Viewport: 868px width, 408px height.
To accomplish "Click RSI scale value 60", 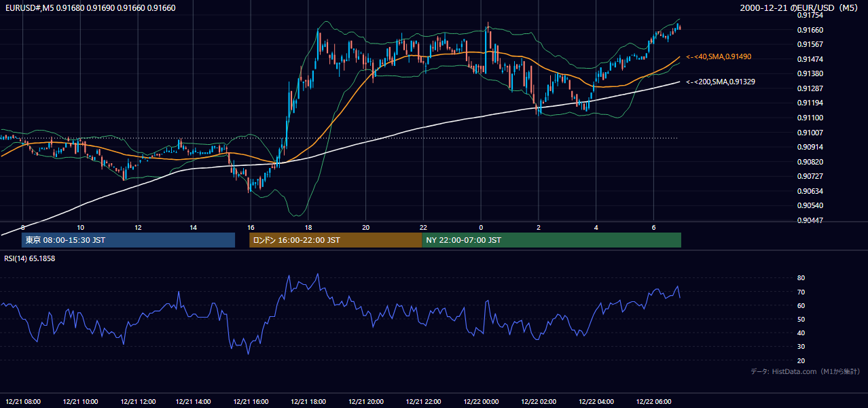I will click(801, 305).
